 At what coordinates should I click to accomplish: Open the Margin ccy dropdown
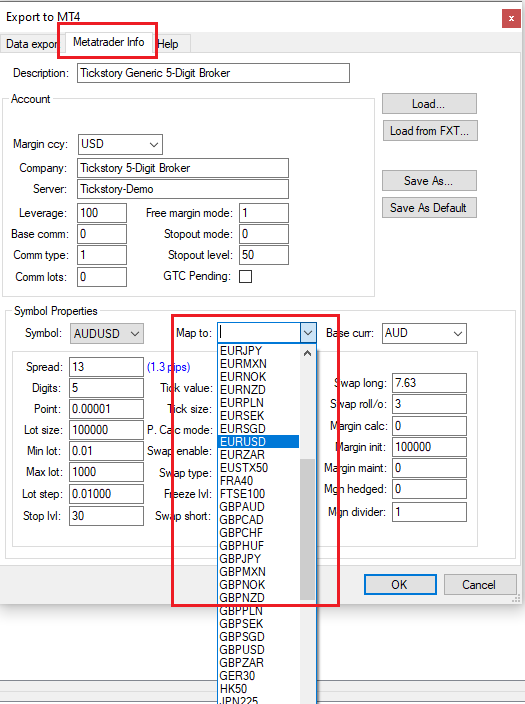pos(120,145)
